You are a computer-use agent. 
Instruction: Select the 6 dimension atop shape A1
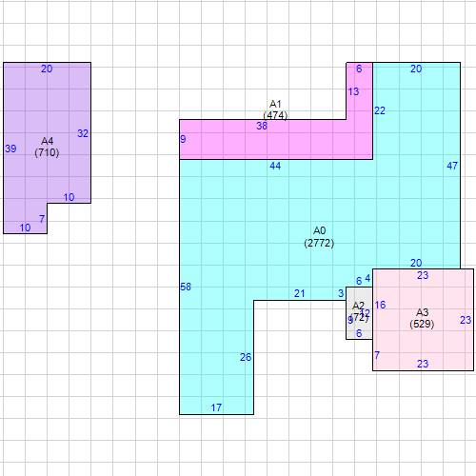coord(359,69)
